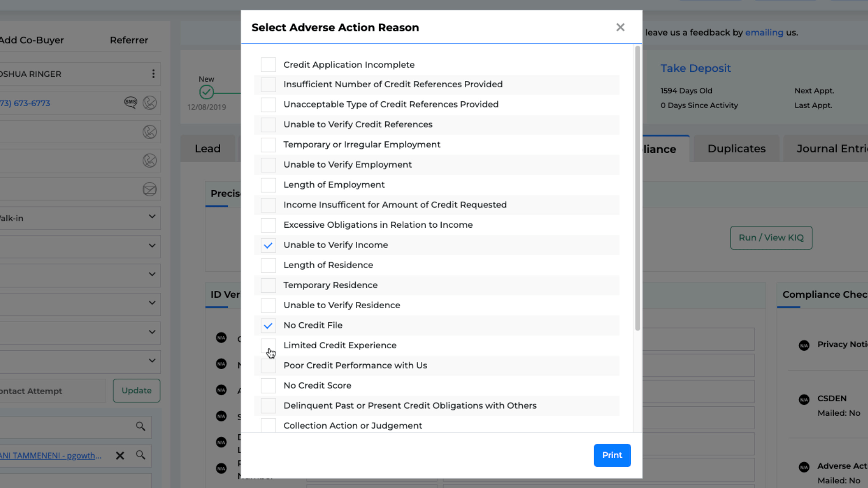
Task: Open the dropdown directly above the Update button
Action: (x=152, y=361)
